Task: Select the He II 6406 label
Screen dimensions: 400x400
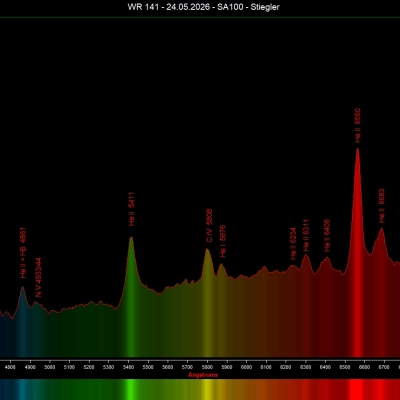Action: pyautogui.click(x=327, y=235)
